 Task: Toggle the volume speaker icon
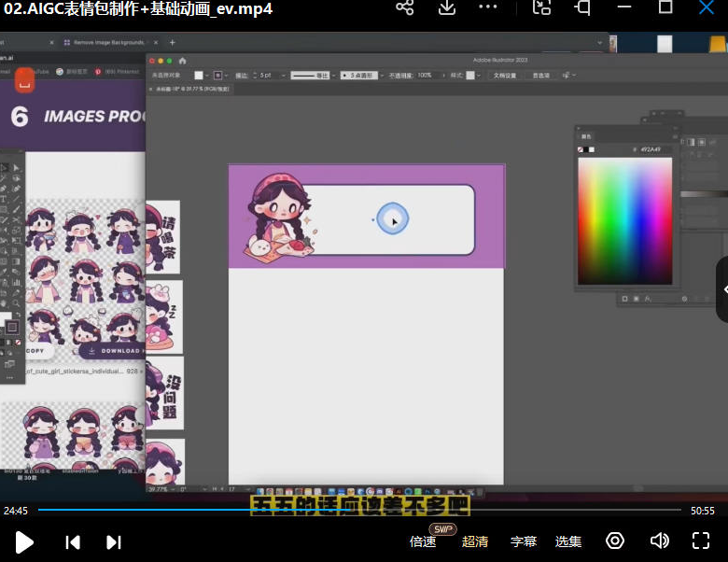tap(659, 541)
